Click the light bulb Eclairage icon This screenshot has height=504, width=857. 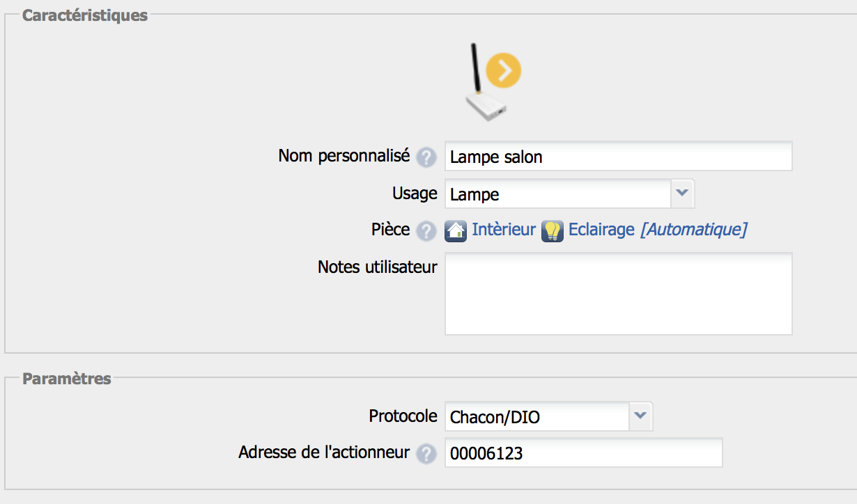(x=553, y=230)
